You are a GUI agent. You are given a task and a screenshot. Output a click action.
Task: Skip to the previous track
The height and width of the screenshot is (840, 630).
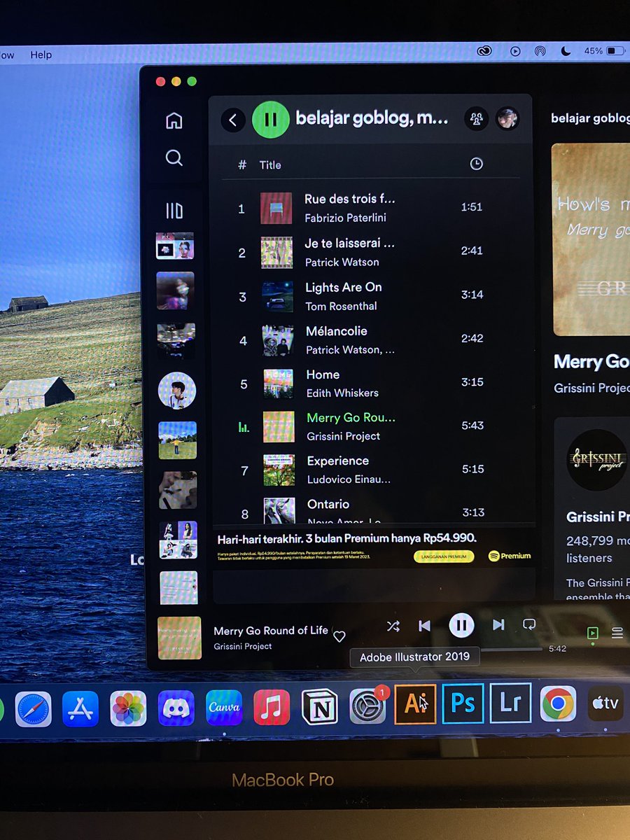(x=424, y=625)
